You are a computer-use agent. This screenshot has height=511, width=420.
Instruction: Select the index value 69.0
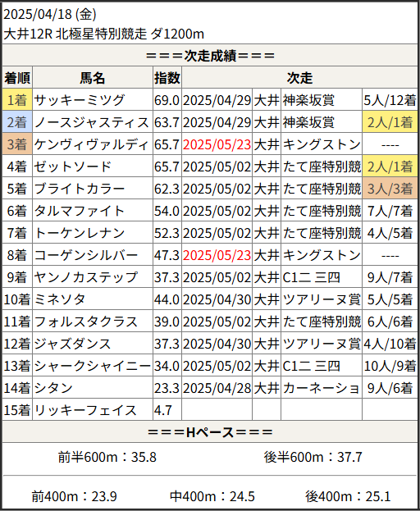[167, 100]
